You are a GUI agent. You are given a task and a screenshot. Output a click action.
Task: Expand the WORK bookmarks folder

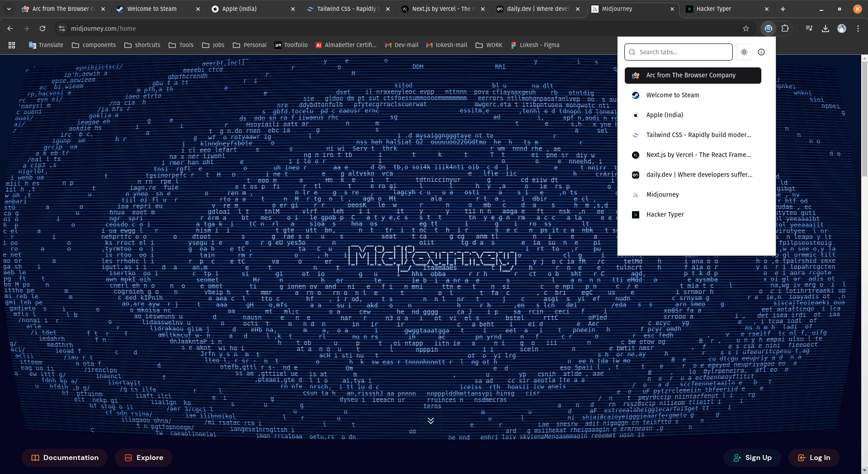click(489, 45)
